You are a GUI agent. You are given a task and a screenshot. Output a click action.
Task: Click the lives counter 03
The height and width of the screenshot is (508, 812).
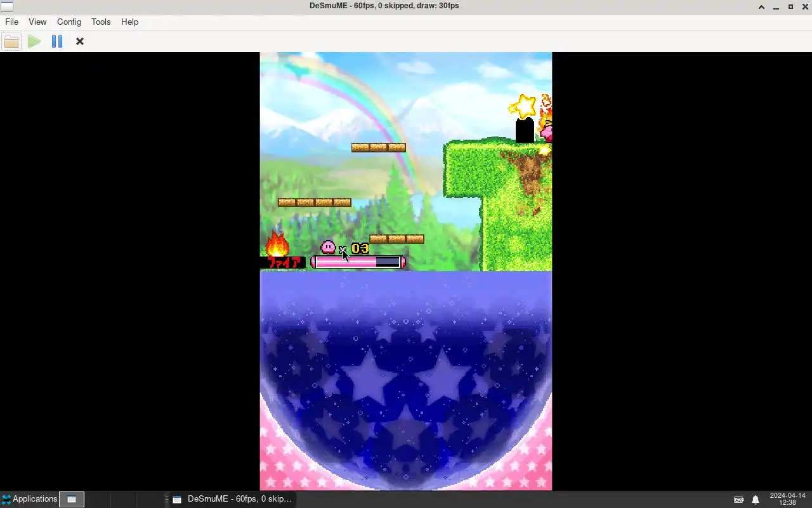[x=360, y=248]
